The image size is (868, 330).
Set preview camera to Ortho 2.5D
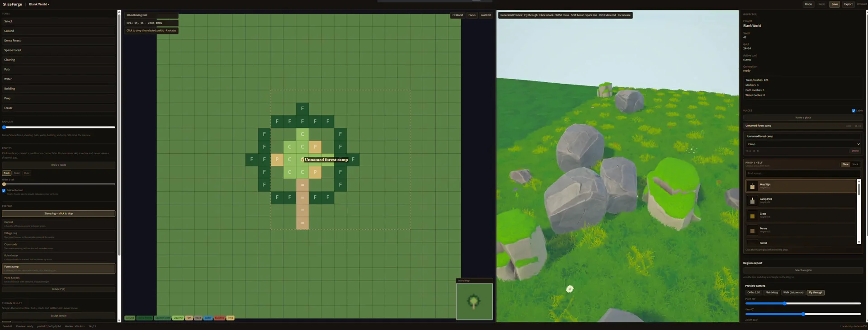(754, 292)
